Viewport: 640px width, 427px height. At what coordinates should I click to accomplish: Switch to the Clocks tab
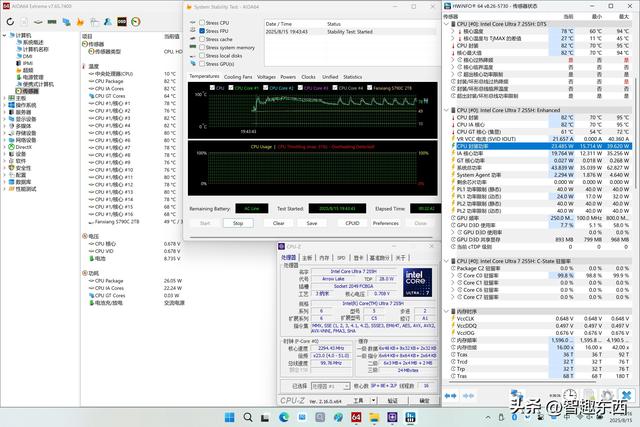click(309, 77)
